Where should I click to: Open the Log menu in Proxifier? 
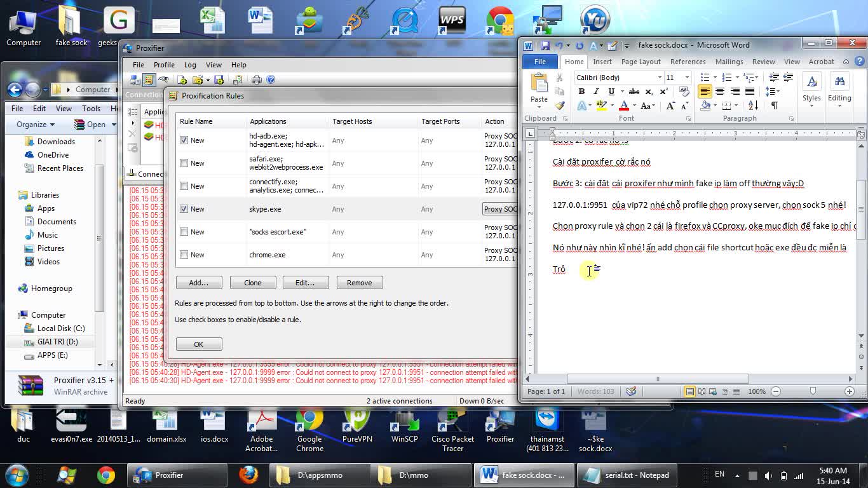pos(190,65)
